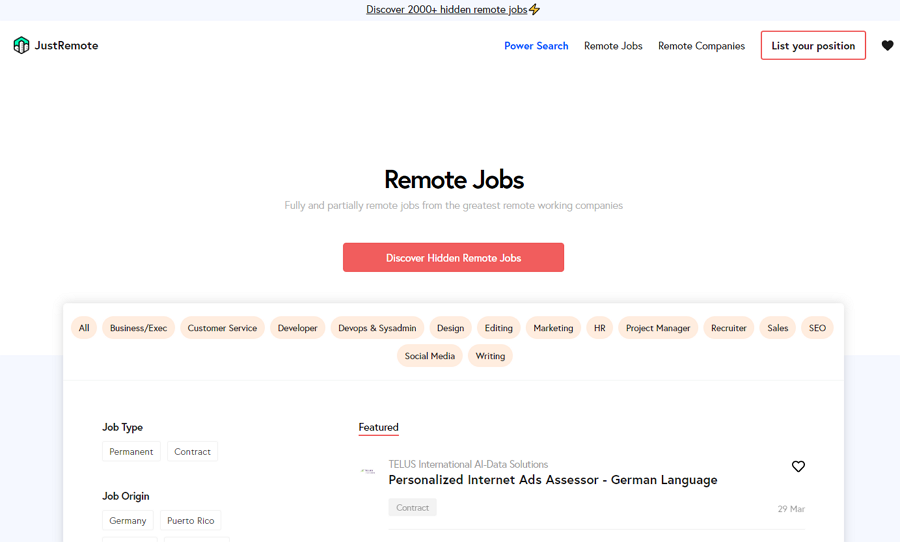Filter by Devops & Sysadmin category
900x542 pixels.
pyautogui.click(x=377, y=328)
